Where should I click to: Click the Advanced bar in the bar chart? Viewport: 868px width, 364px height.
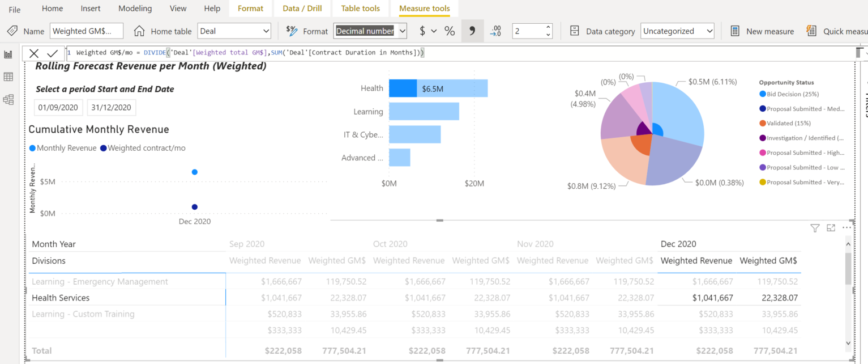point(400,158)
